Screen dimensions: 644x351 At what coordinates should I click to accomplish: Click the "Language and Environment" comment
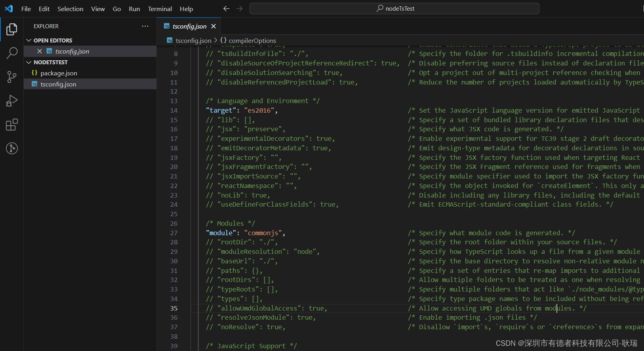click(263, 101)
